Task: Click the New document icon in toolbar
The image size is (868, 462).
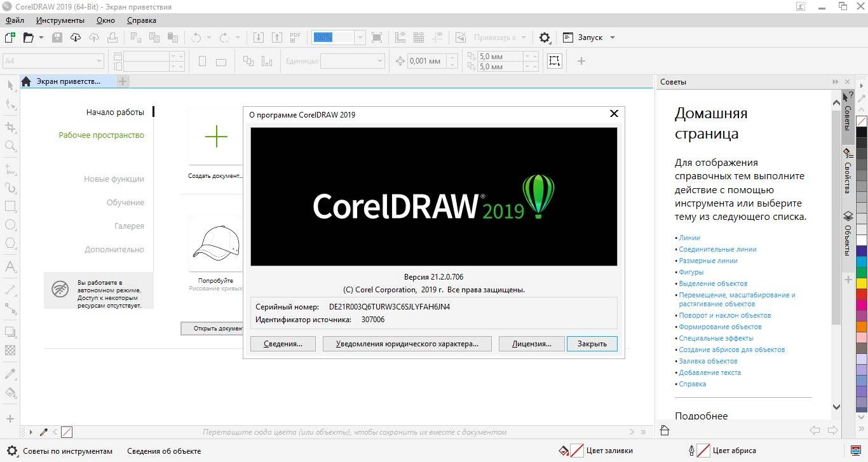Action: [9, 37]
